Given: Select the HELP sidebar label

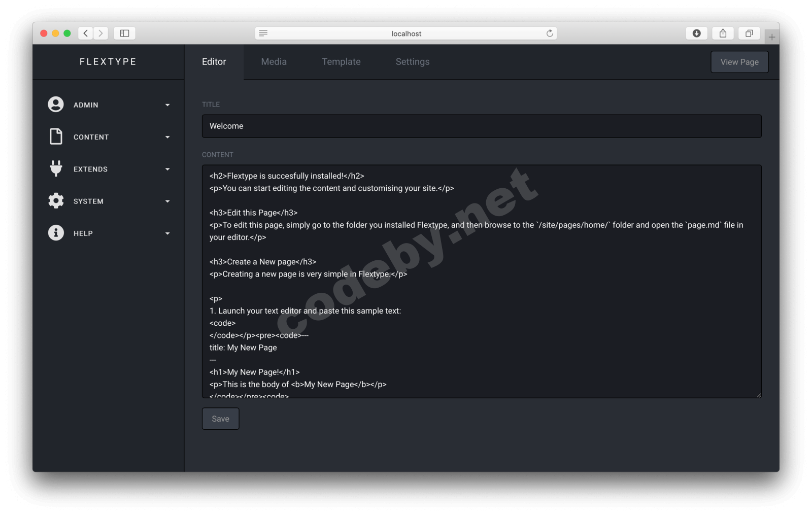Looking at the screenshot, I should pyautogui.click(x=83, y=233).
